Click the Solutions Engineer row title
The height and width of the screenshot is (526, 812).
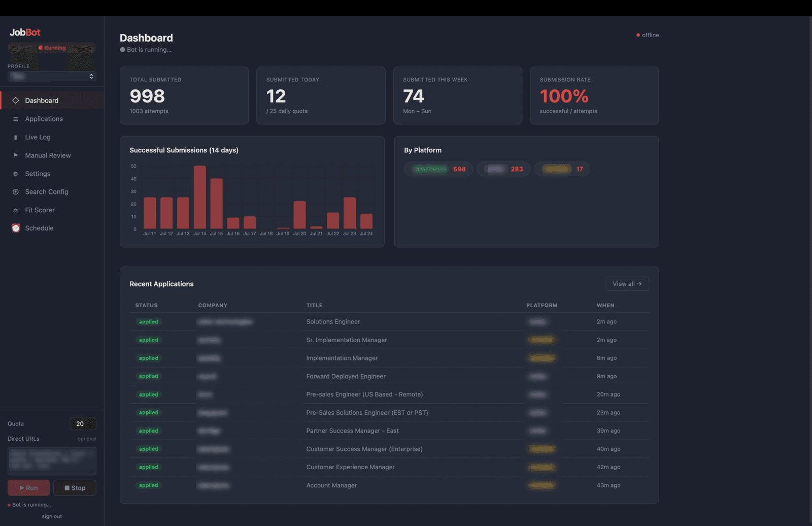point(333,321)
